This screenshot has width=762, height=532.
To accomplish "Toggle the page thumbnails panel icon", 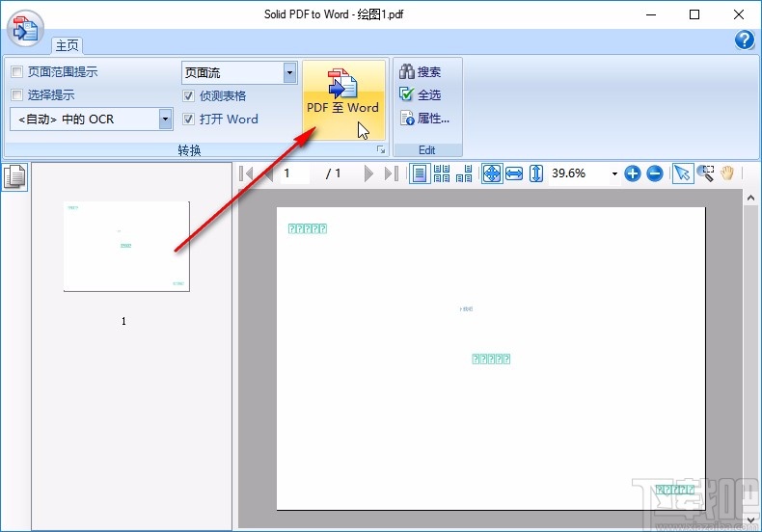I will click(x=14, y=176).
